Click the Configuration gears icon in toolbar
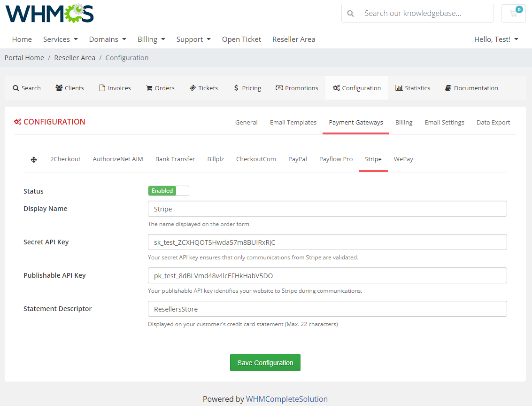The height and width of the screenshot is (406, 532). pos(336,88)
